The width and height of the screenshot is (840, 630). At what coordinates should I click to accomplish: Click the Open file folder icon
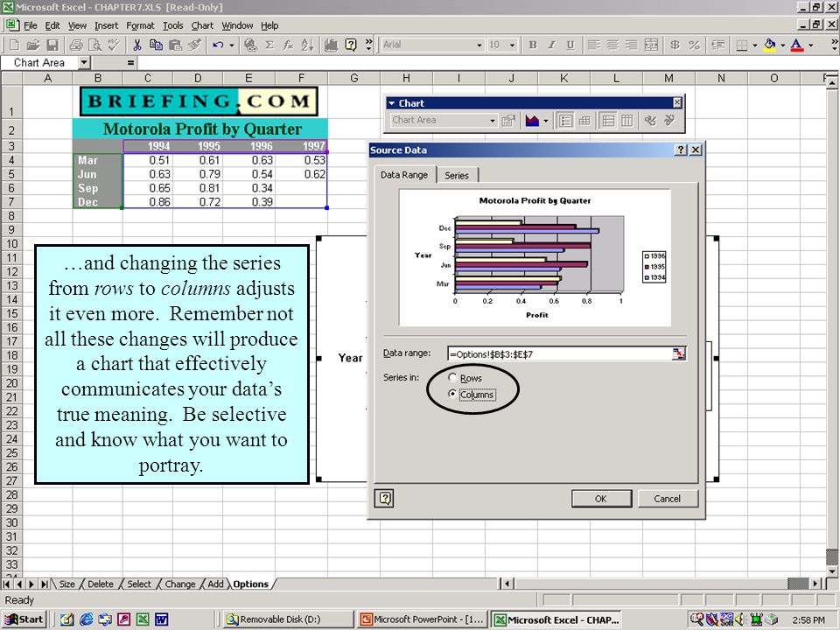33,45
